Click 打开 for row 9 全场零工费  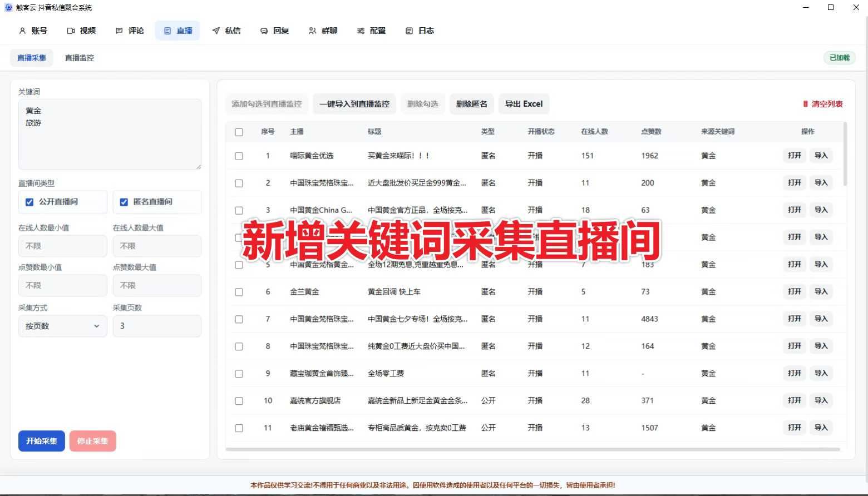coord(795,374)
